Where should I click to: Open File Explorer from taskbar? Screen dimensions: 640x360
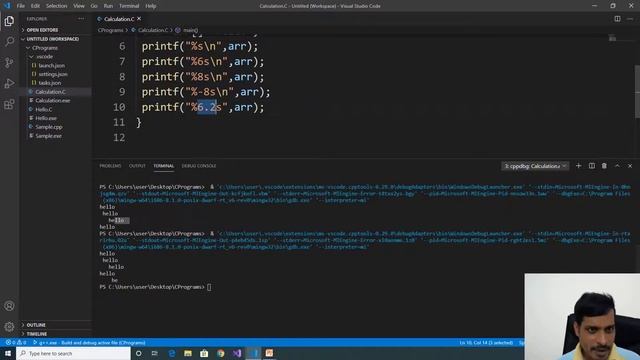[188, 353]
